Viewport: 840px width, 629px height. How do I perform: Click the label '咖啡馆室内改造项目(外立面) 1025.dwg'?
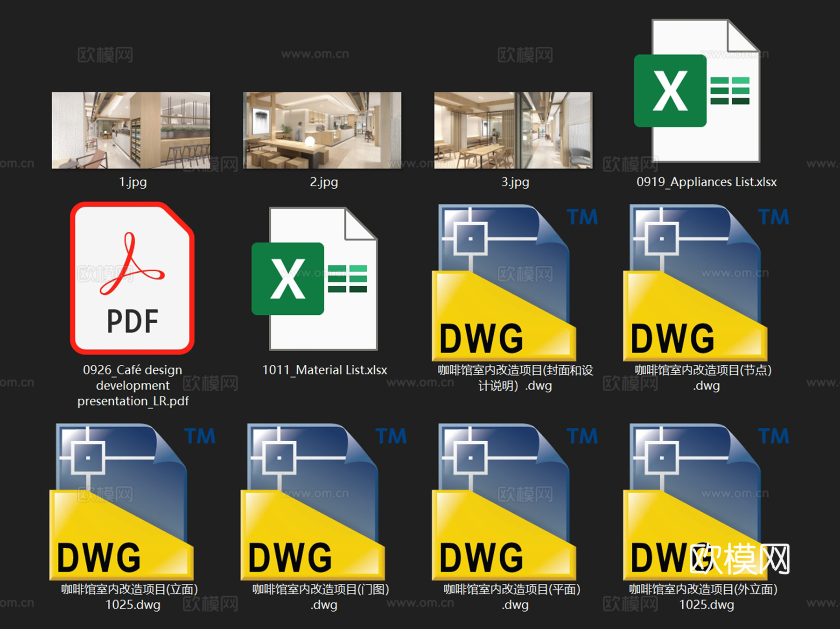pyautogui.click(x=703, y=597)
